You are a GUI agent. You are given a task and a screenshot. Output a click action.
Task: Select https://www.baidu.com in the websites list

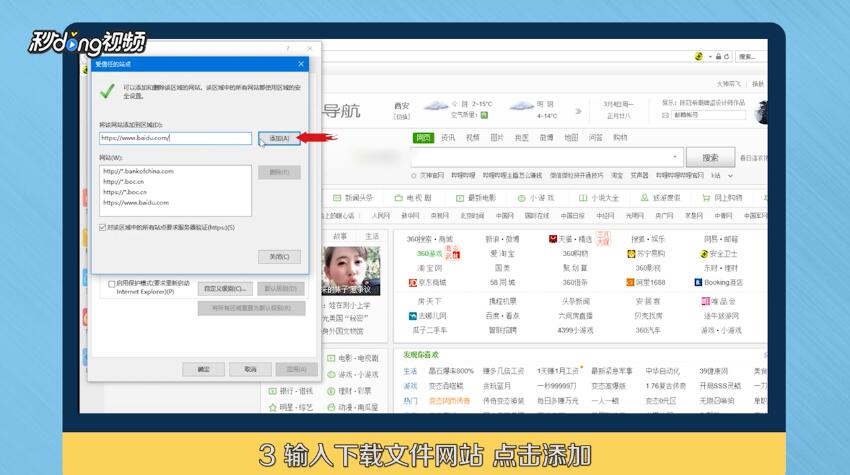[136, 202]
